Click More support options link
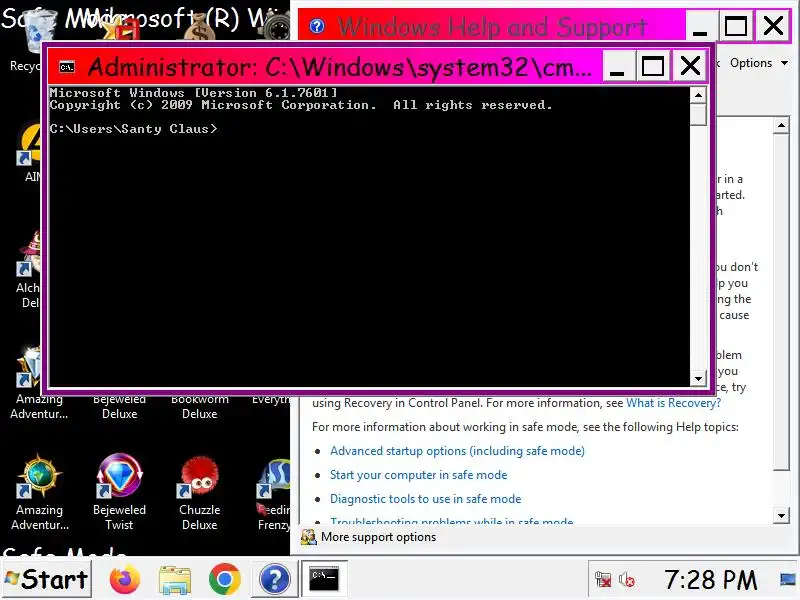Image resolution: width=800 pixels, height=600 pixels. 379,537
